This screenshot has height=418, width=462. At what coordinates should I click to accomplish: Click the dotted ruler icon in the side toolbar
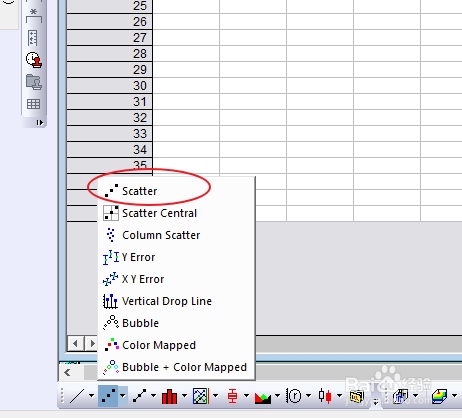click(x=33, y=38)
